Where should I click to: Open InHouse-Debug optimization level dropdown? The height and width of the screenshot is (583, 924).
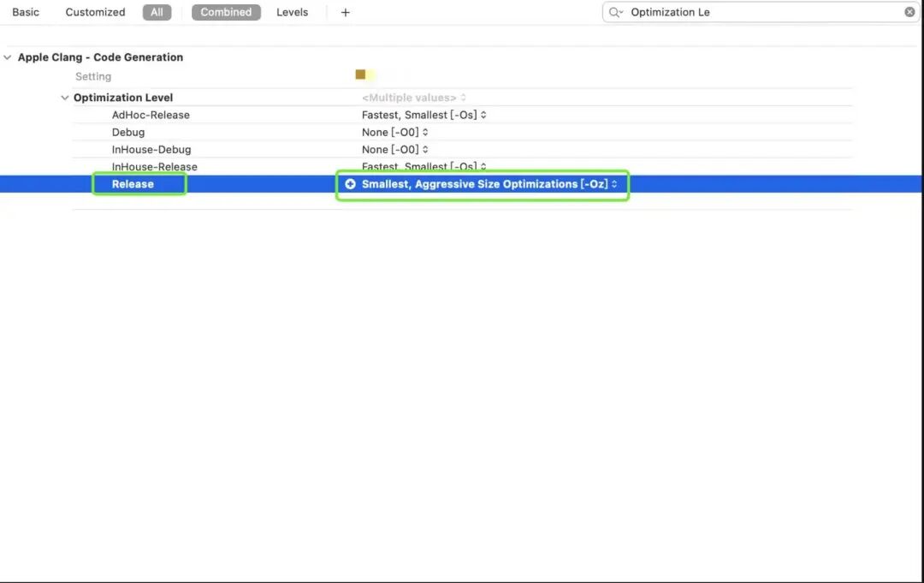pos(394,150)
